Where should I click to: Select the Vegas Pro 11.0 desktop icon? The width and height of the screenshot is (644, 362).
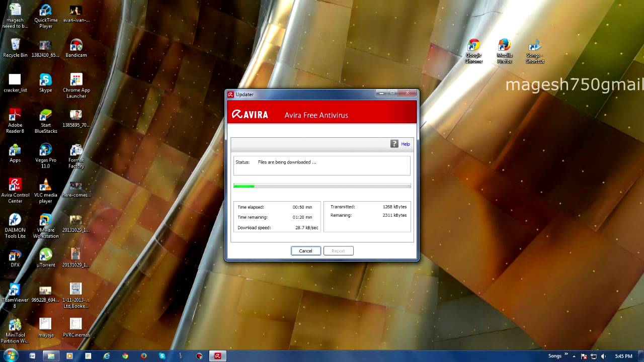pos(46,156)
